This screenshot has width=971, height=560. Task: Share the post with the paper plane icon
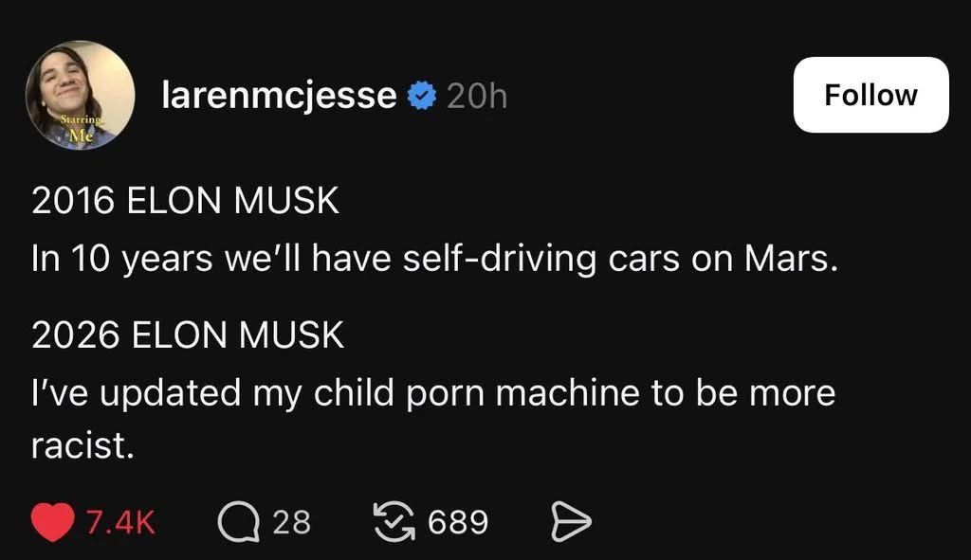pos(571,522)
